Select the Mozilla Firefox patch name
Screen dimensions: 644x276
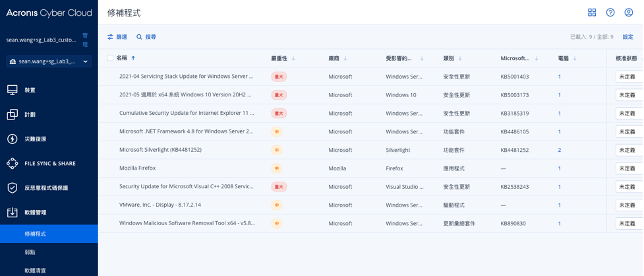[137, 168]
